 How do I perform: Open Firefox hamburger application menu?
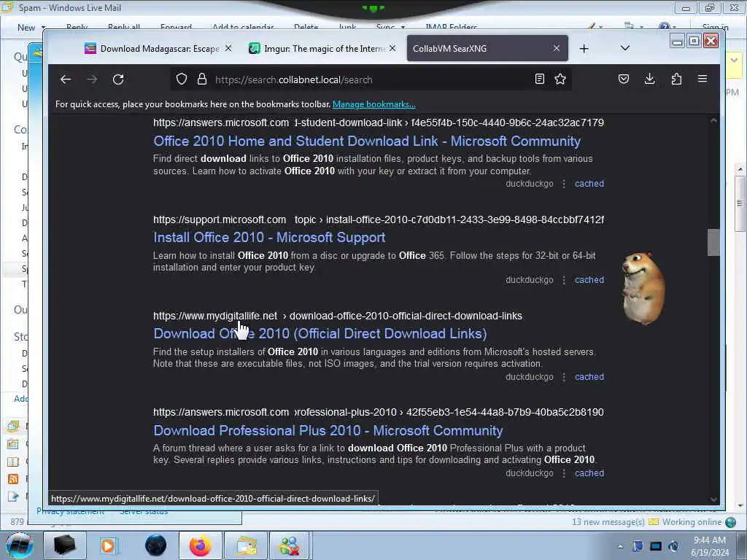703,79
